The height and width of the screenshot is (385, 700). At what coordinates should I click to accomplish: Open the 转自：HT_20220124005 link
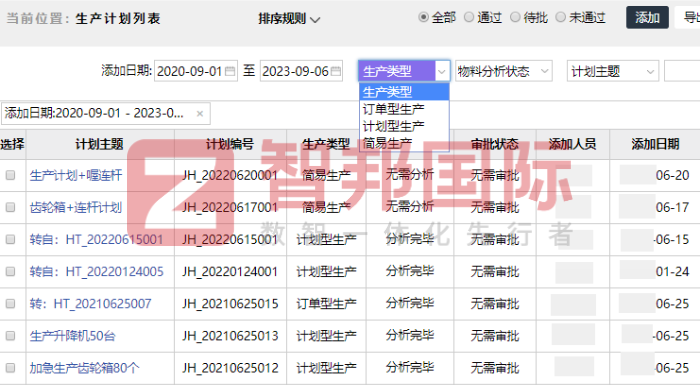(96, 272)
